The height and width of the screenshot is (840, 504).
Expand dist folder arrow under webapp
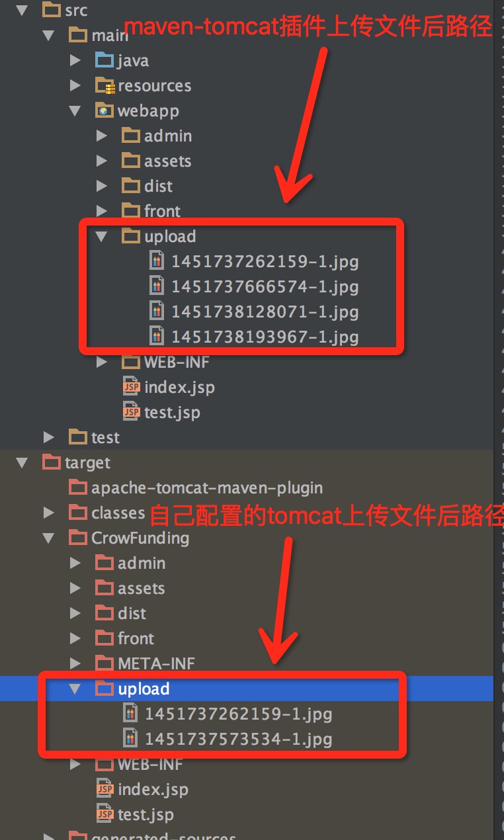tap(101, 186)
